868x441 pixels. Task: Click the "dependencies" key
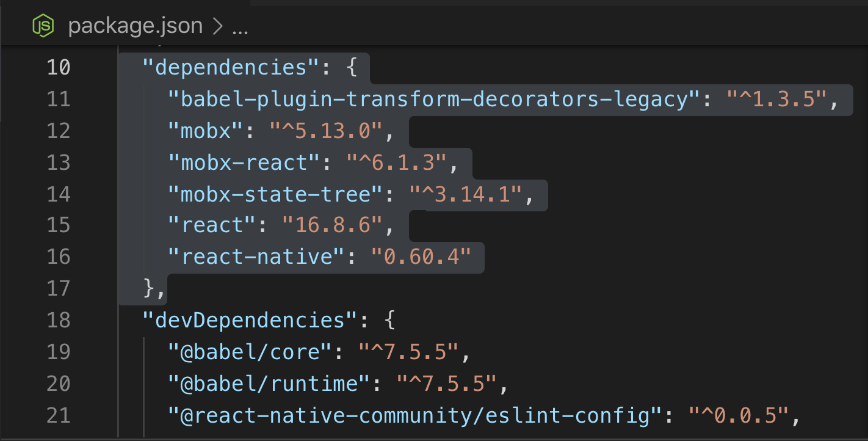coord(232,67)
